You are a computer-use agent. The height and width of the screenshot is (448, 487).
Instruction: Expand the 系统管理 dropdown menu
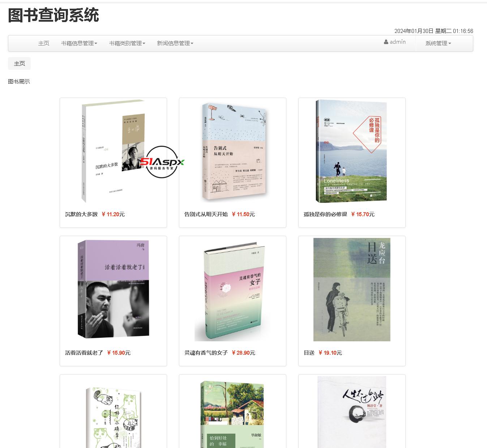coord(438,43)
